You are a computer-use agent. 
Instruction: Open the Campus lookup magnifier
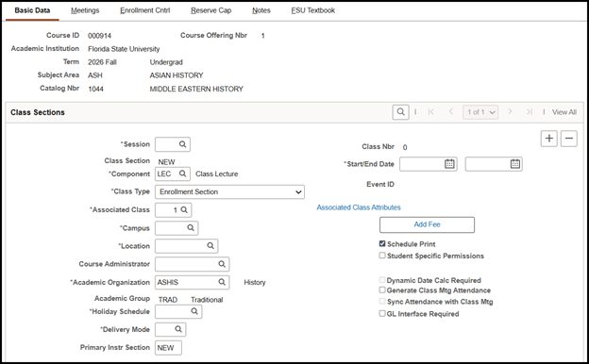click(191, 228)
